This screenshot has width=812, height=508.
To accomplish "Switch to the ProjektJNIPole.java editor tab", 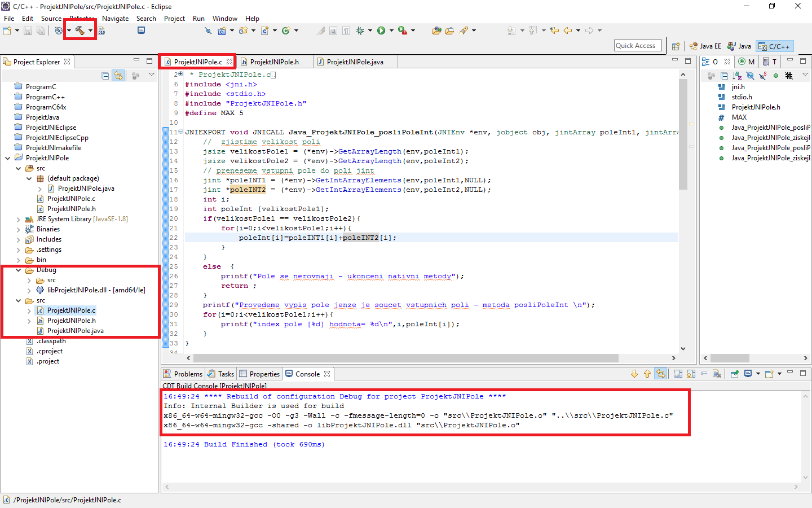I will click(x=355, y=61).
